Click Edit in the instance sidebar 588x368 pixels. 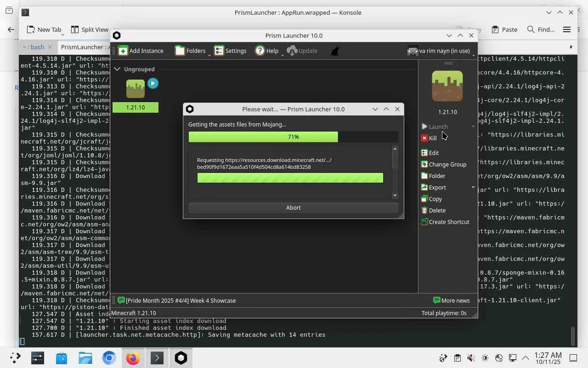point(430,153)
